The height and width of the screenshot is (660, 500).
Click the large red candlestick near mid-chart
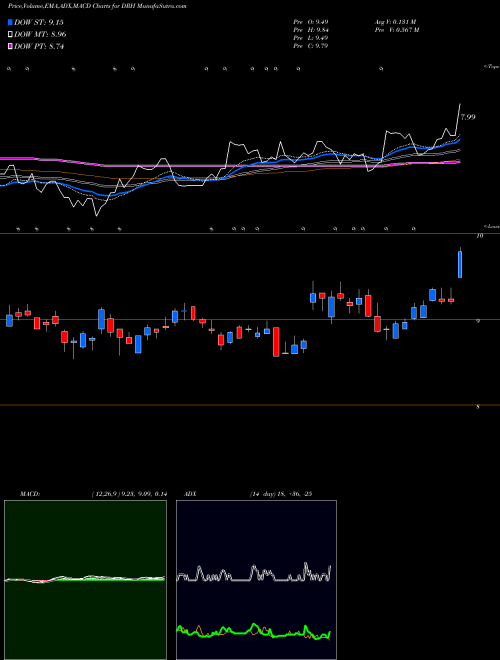(276, 342)
